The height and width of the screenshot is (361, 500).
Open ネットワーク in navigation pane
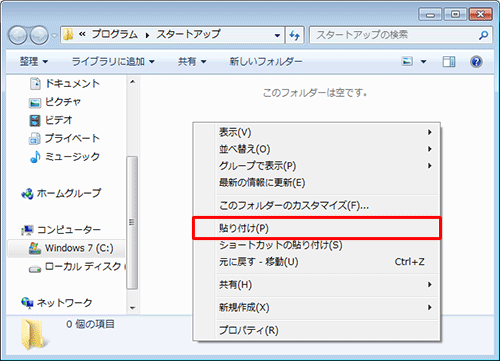click(56, 303)
